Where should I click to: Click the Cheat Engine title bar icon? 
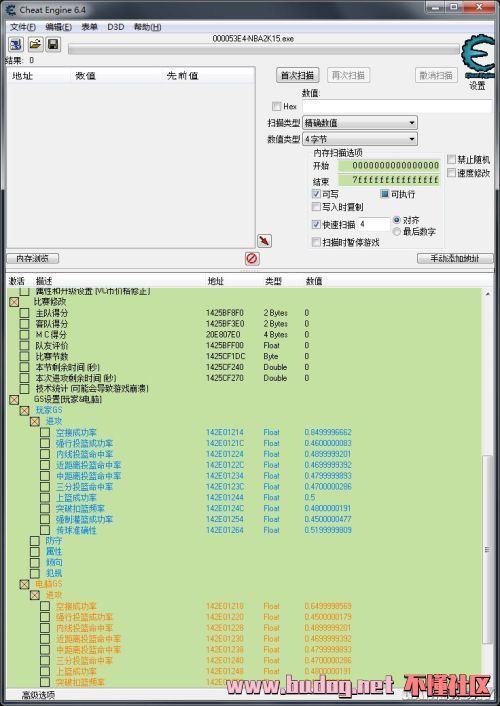pyautogui.click(x=10, y=10)
